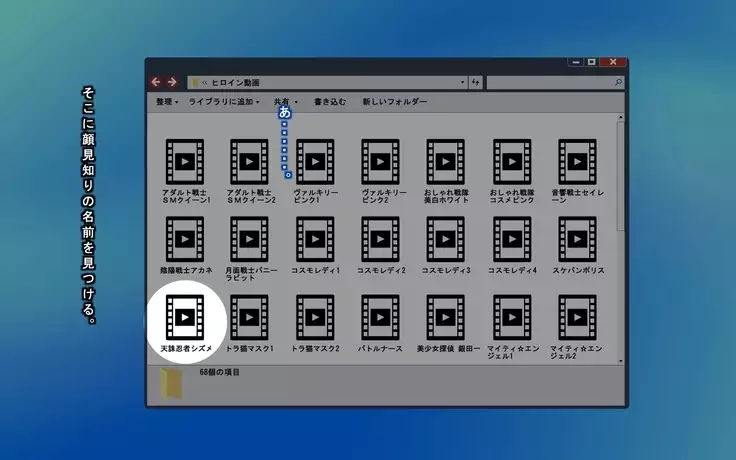The width and height of the screenshot is (736, 460).
Task: Expand the ライブラリに追加 dropdown
Action: [x=224, y=102]
